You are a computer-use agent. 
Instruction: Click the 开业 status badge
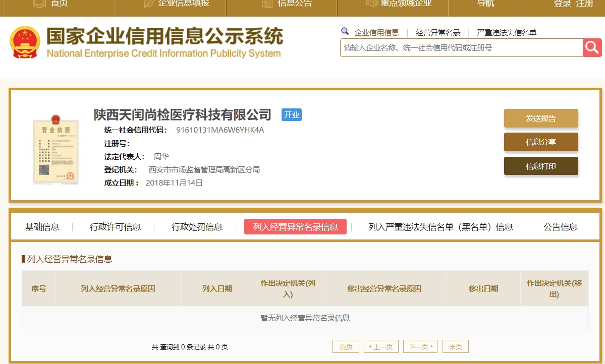coord(292,114)
